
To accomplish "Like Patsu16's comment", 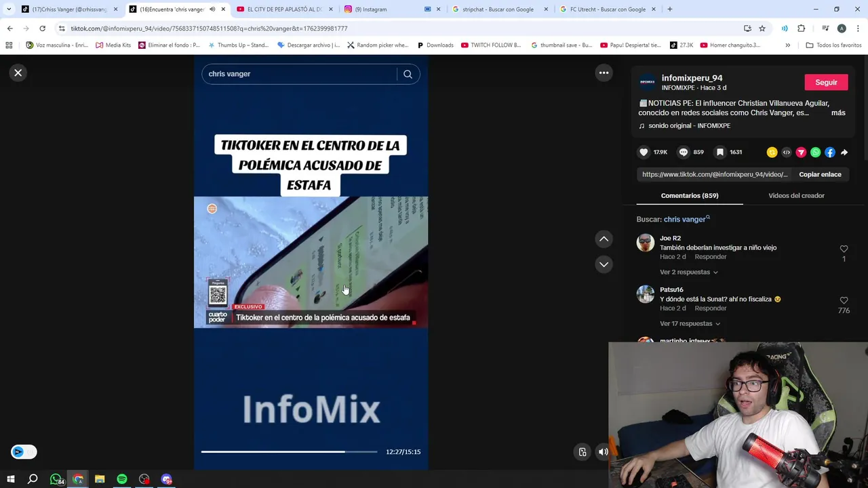I will pos(844,300).
